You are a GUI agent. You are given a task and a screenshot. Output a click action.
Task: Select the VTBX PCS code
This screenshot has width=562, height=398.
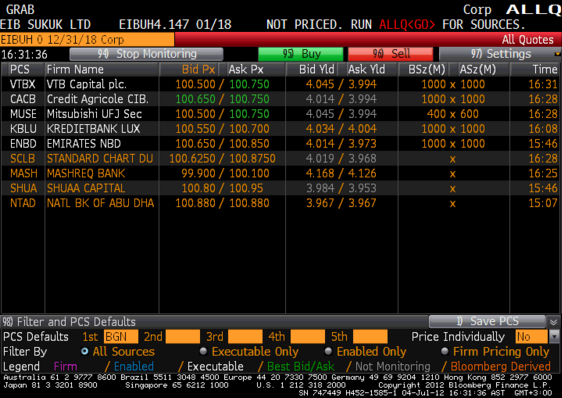click(x=23, y=84)
